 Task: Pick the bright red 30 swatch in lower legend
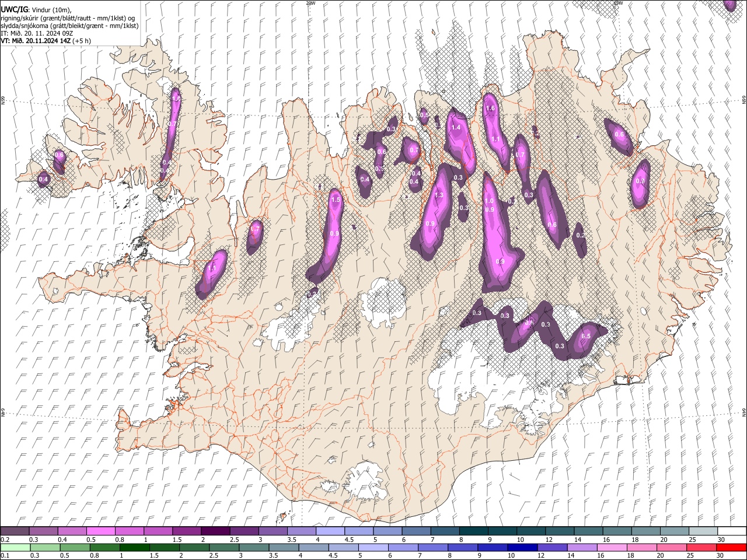click(x=731, y=547)
